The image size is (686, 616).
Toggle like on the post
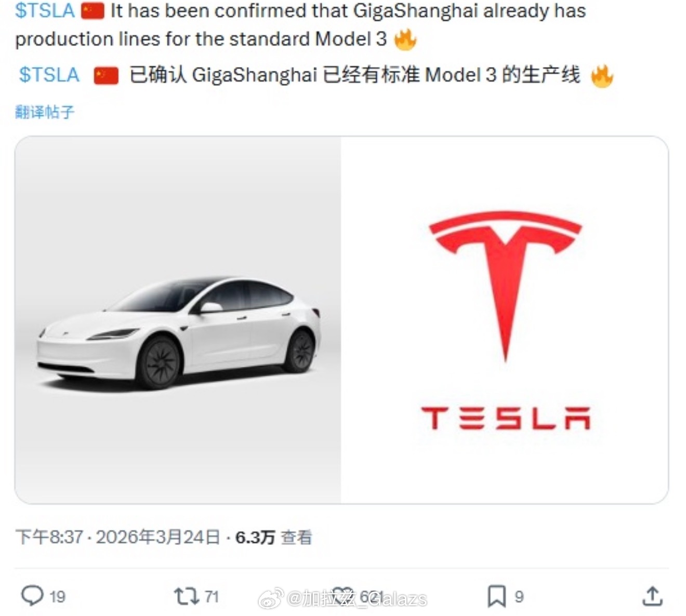(x=343, y=596)
